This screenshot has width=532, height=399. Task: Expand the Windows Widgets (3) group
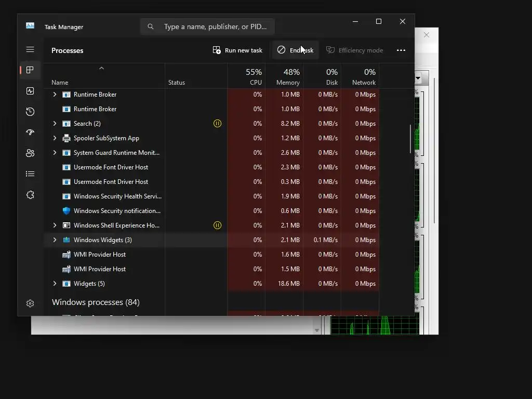[55, 240]
